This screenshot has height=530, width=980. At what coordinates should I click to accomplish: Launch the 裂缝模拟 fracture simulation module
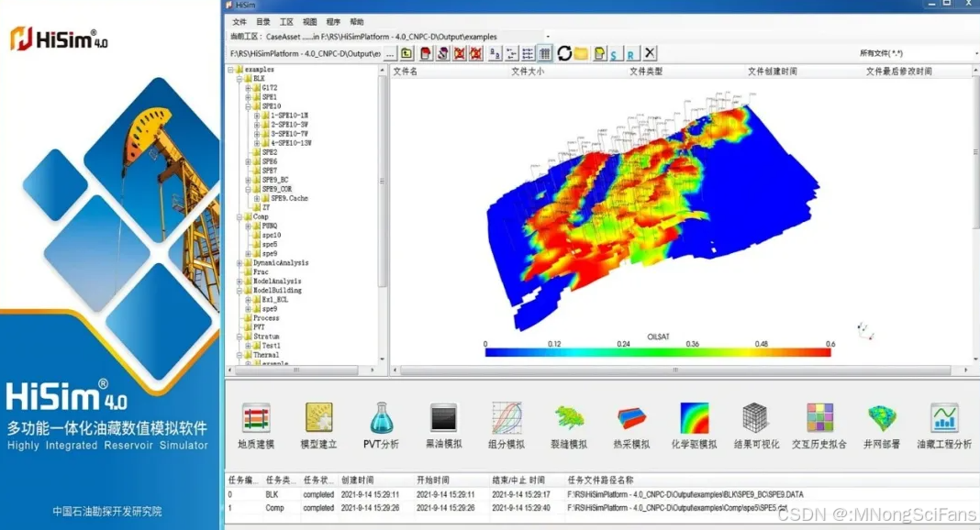coord(569,426)
